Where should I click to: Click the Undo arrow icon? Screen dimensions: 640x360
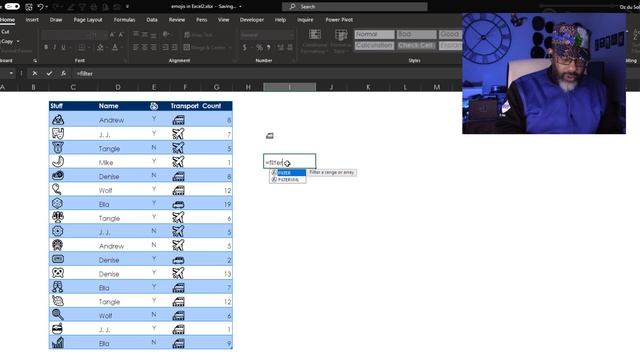[x=40, y=7]
